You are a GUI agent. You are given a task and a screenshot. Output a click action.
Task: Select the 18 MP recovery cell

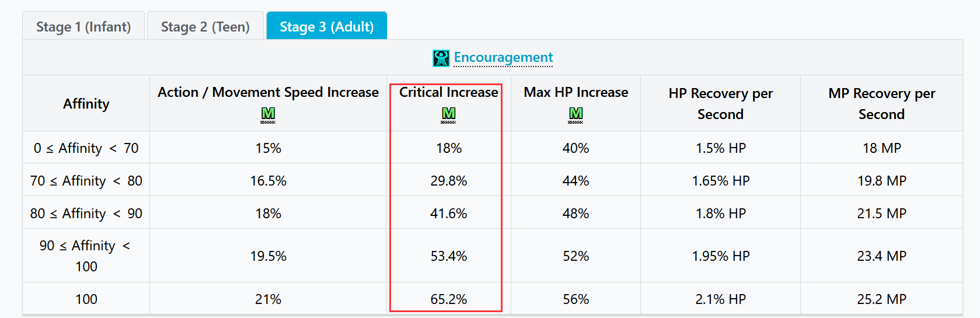click(x=881, y=148)
